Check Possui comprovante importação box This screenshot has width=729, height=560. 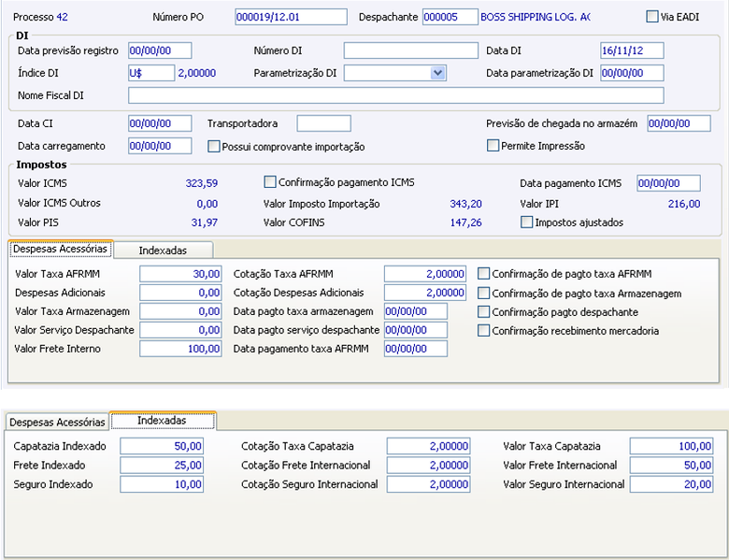pyautogui.click(x=213, y=147)
